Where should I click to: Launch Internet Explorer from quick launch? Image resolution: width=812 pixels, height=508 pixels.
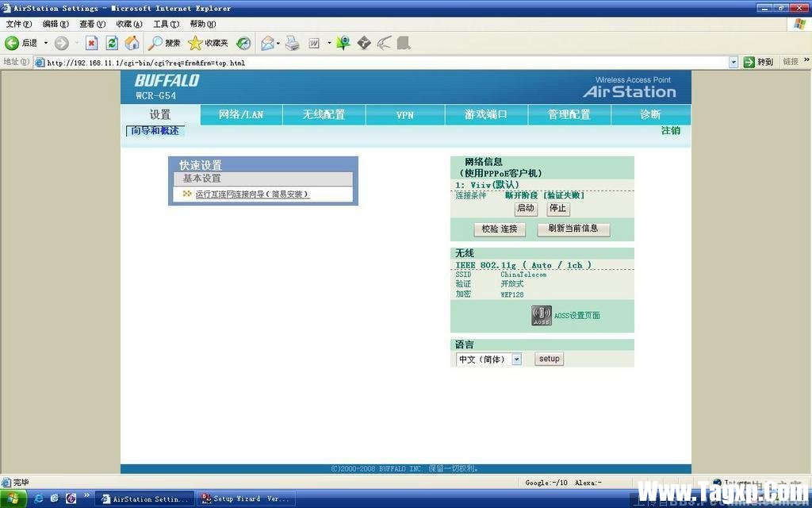(38, 498)
